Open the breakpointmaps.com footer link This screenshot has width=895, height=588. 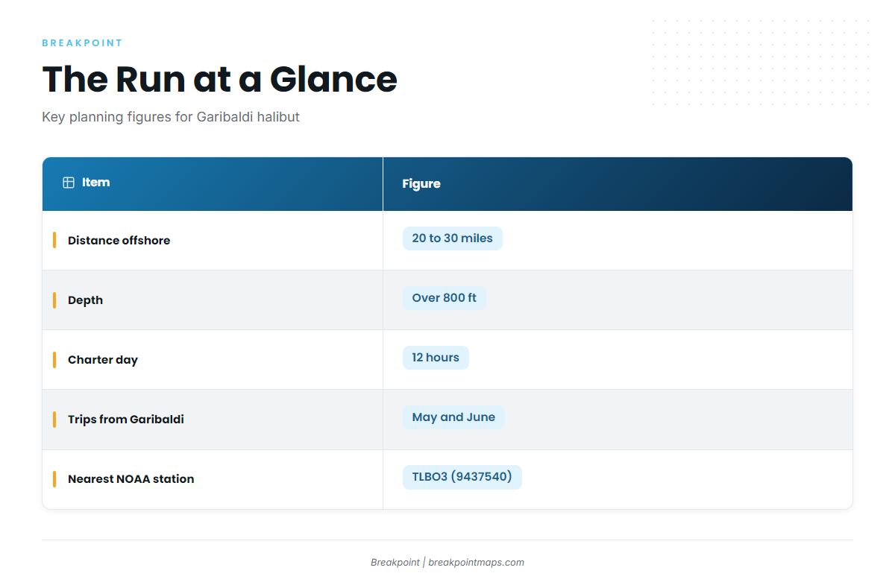(x=476, y=563)
